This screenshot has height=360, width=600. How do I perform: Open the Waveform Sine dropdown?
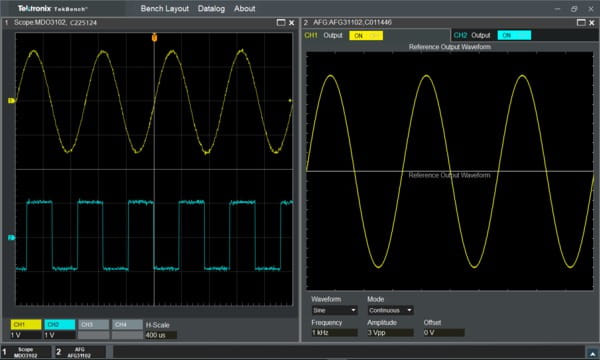coord(334,310)
